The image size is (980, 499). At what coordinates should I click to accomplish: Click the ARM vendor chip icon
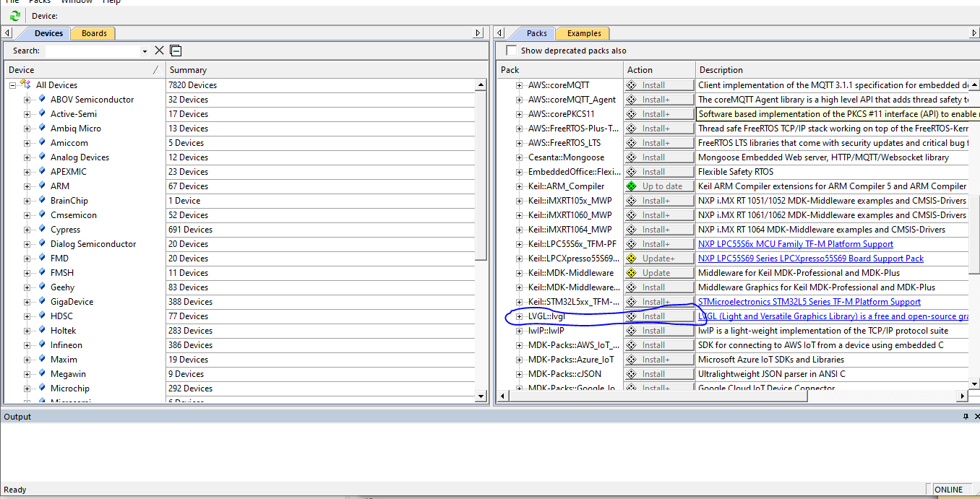[x=42, y=186]
